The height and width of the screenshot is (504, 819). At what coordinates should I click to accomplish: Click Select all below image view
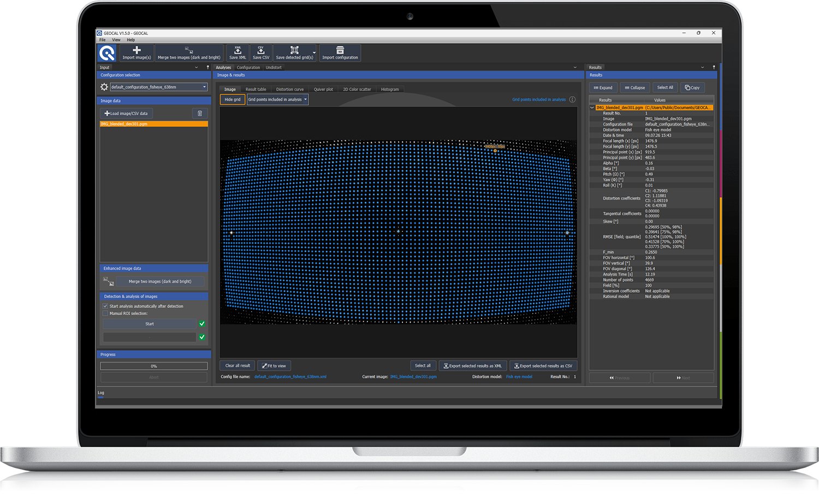pos(423,366)
